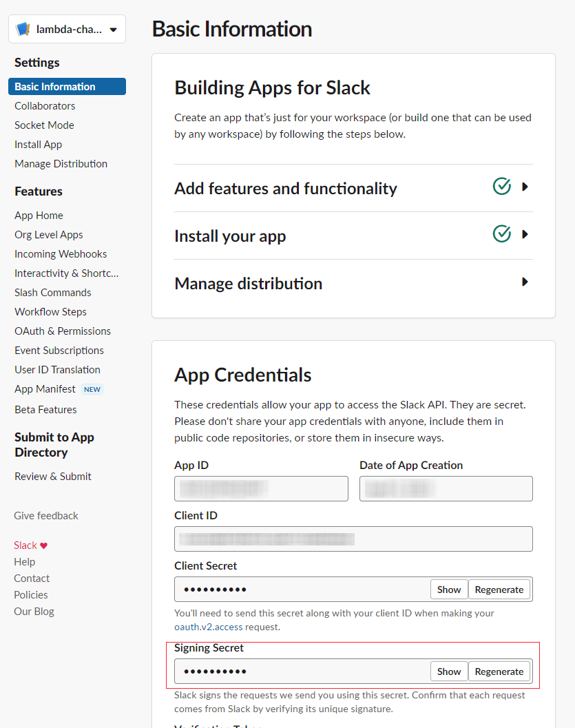575x728 pixels.
Task: Select Basic Information in Settings
Action: point(67,86)
